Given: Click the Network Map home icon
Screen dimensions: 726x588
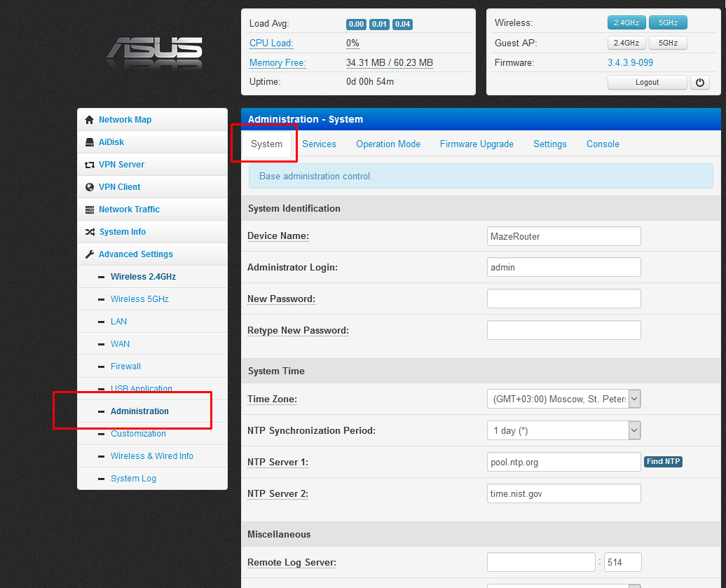Looking at the screenshot, I should (x=89, y=120).
